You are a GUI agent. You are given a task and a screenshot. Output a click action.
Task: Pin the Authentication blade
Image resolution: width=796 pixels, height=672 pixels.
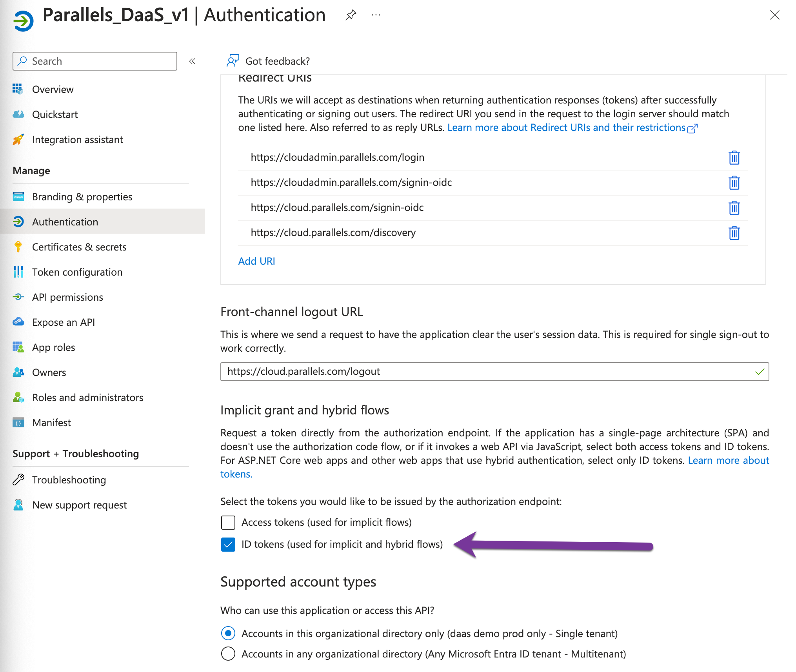351,15
